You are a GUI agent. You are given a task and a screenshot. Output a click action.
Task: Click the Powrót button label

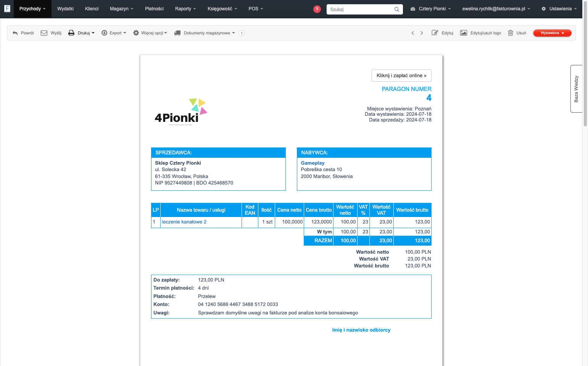(27, 33)
